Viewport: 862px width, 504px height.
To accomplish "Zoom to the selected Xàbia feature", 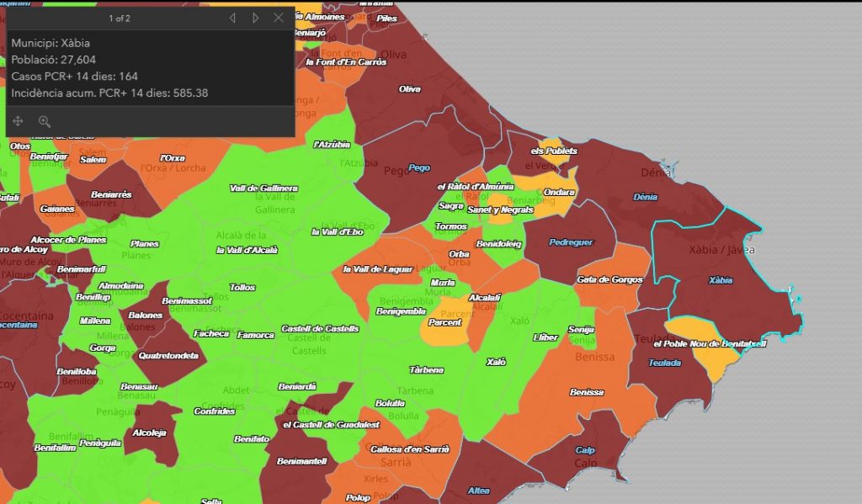I will pos(45,121).
